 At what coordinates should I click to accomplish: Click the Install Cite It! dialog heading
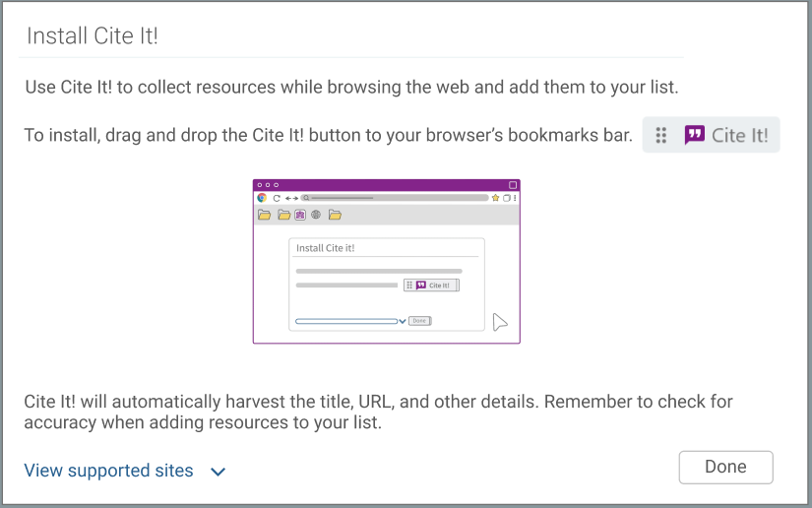(93, 36)
